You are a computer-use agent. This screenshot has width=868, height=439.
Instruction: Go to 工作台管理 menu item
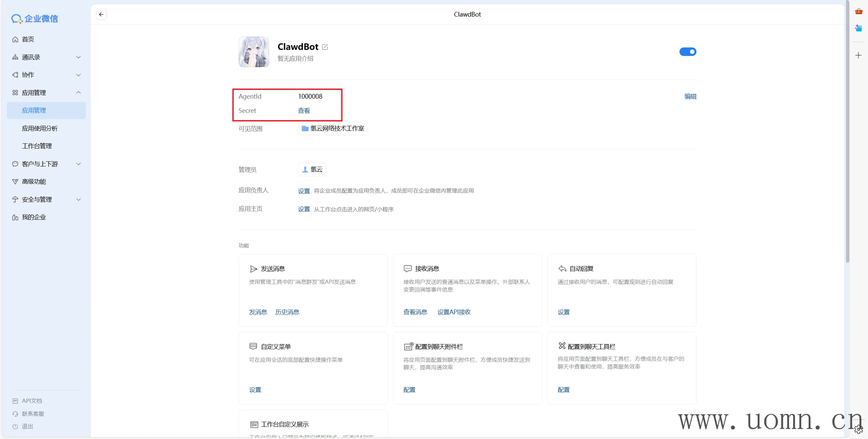point(37,146)
